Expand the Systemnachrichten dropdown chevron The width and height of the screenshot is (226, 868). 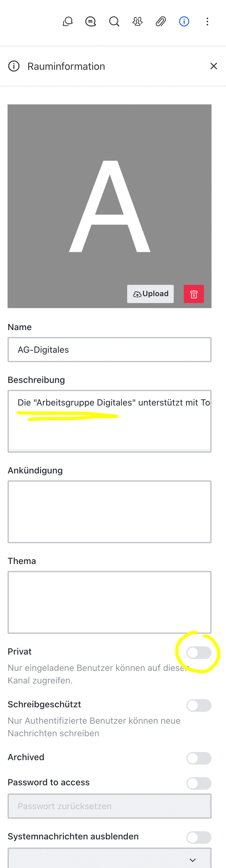coord(193,860)
